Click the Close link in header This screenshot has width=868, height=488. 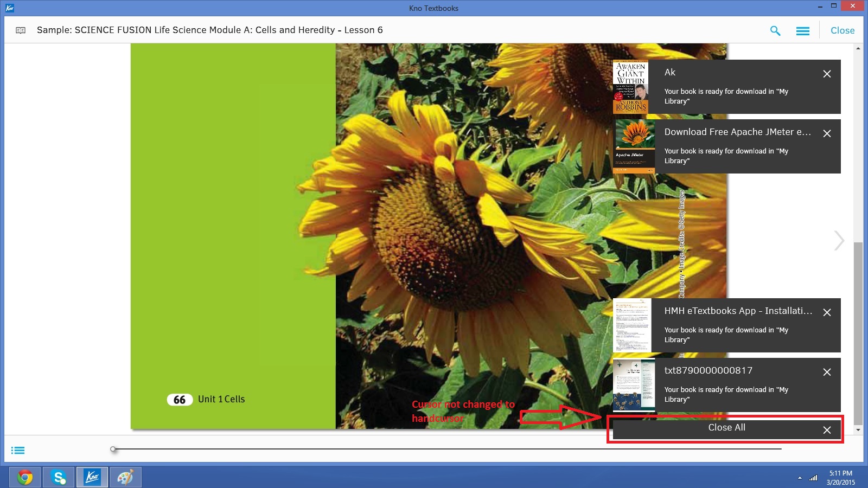pyautogui.click(x=843, y=30)
